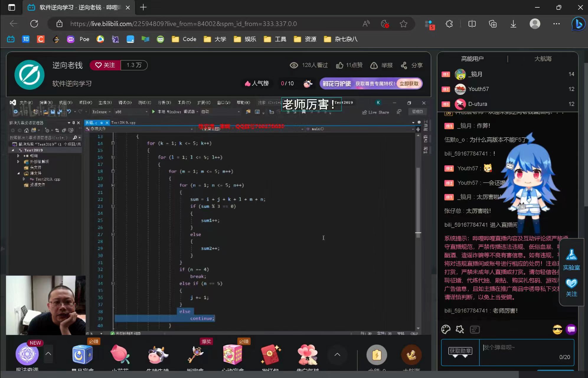This screenshot has width=588, height=378.
Task: Switch to the 大航海 tab
Action: (543, 59)
